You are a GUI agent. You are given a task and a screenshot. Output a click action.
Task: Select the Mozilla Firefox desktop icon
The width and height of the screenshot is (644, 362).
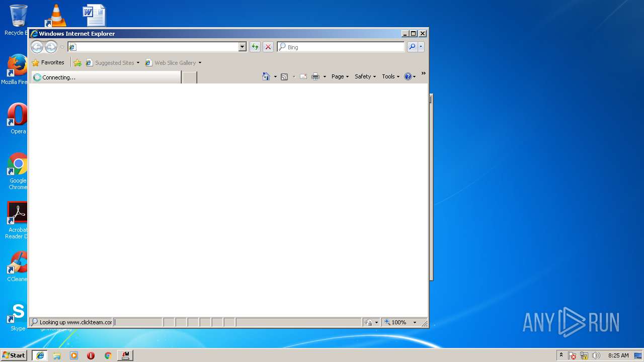pos(17,69)
